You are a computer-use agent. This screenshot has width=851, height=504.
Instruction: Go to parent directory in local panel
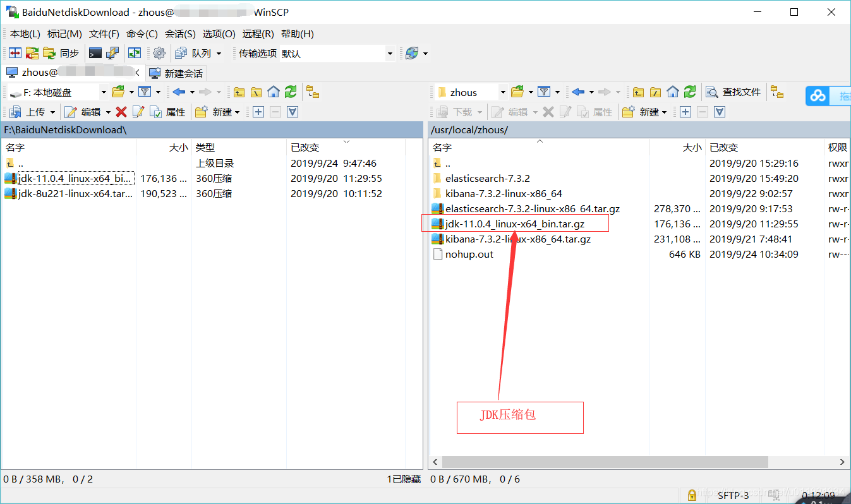(239, 92)
